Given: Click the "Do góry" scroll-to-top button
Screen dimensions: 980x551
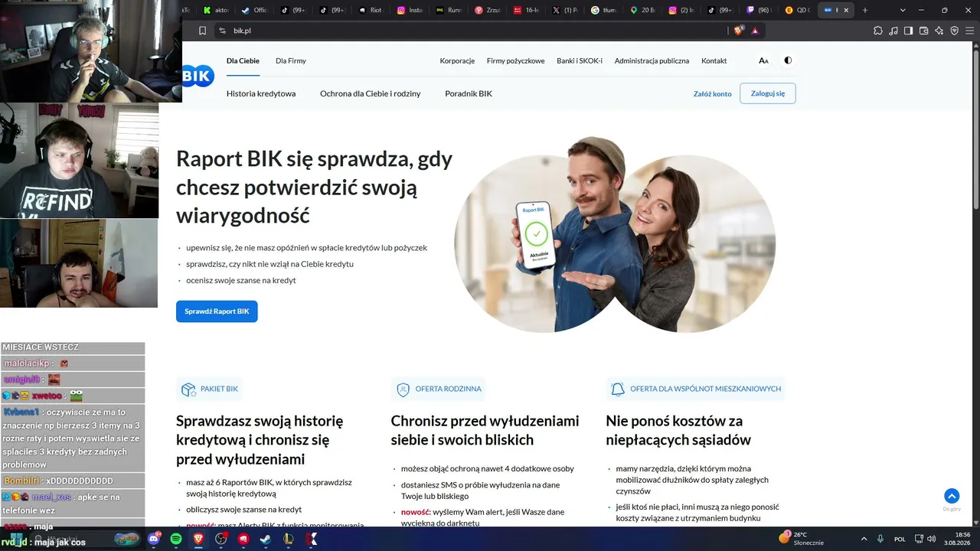Looking at the screenshot, I should (x=952, y=496).
